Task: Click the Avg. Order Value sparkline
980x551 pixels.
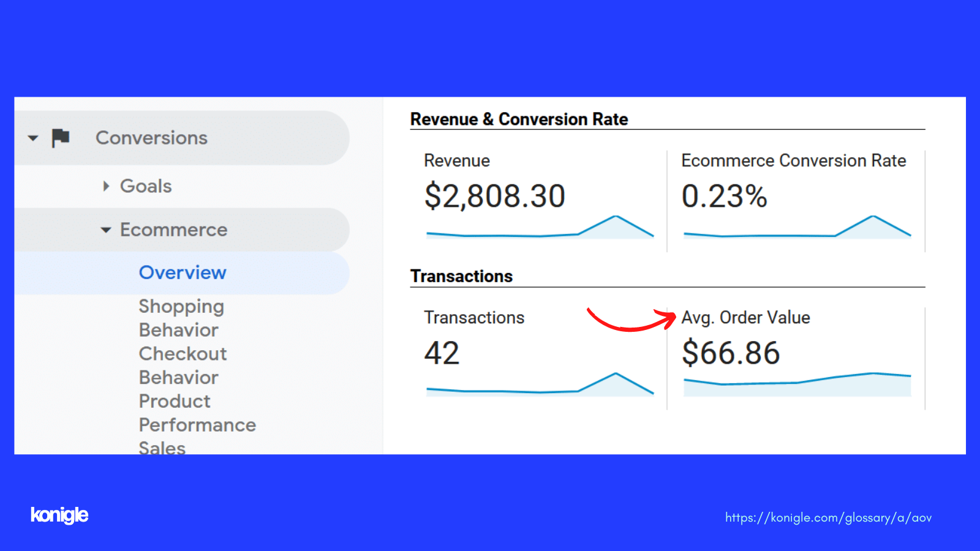Action: (797, 384)
